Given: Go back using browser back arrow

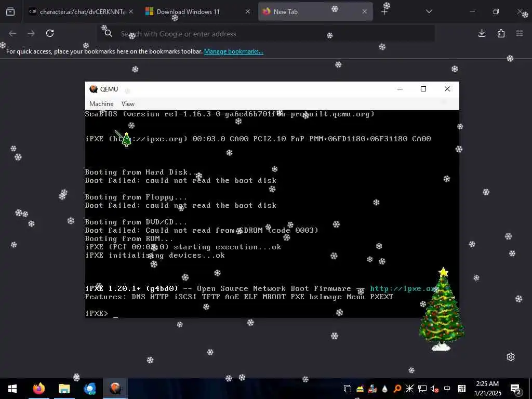Looking at the screenshot, I should coord(12,33).
